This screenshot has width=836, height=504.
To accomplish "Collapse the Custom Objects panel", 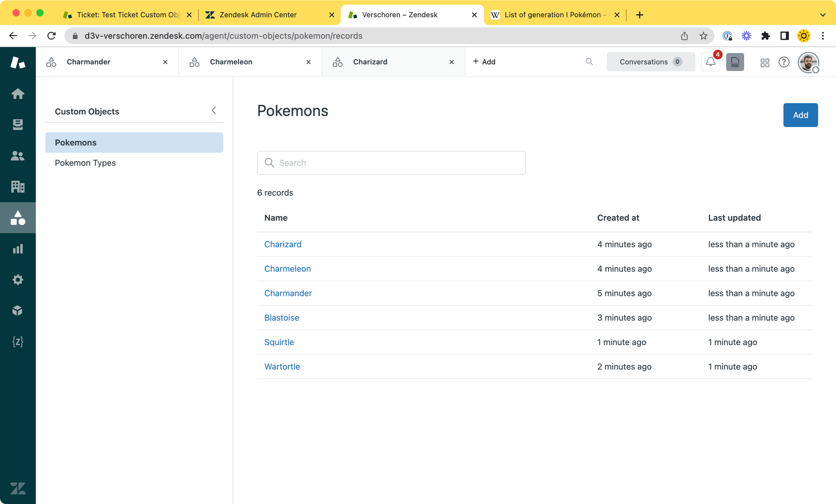I will point(214,111).
